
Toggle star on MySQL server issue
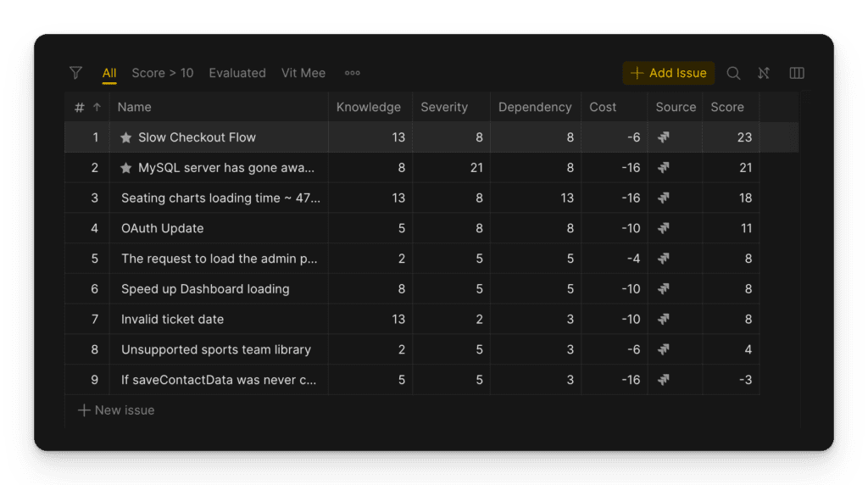click(126, 168)
